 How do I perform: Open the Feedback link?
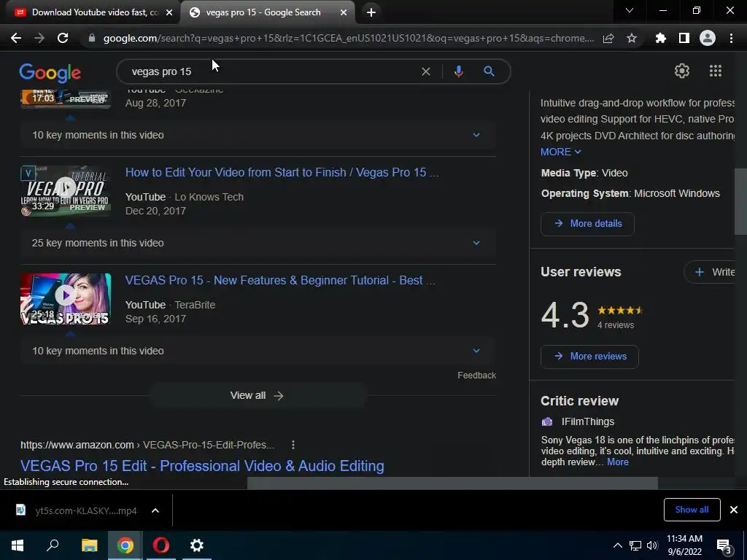[476, 376]
